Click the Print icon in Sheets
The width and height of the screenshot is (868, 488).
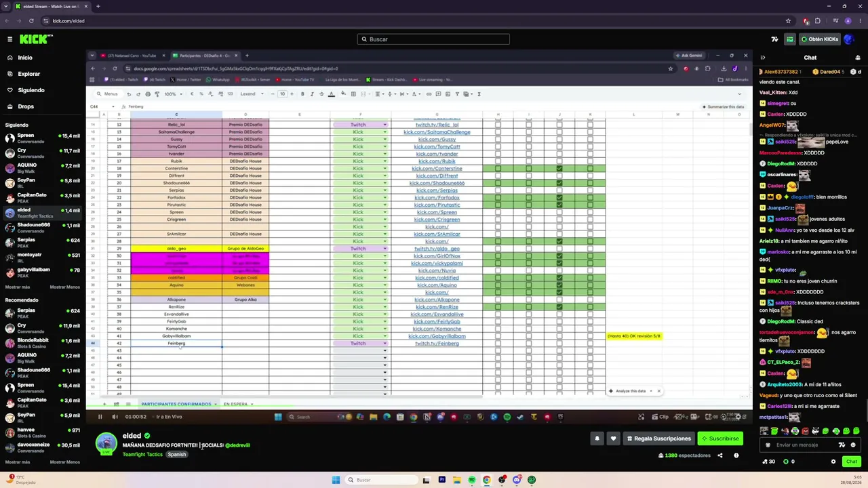(x=148, y=94)
